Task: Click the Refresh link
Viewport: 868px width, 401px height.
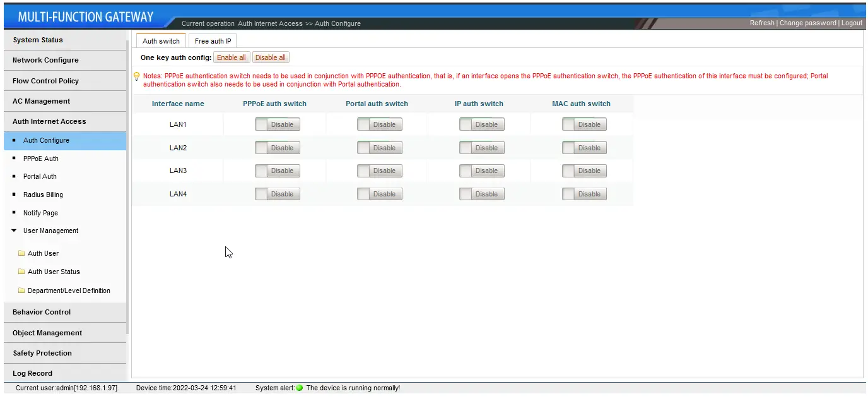Action: pyautogui.click(x=762, y=23)
